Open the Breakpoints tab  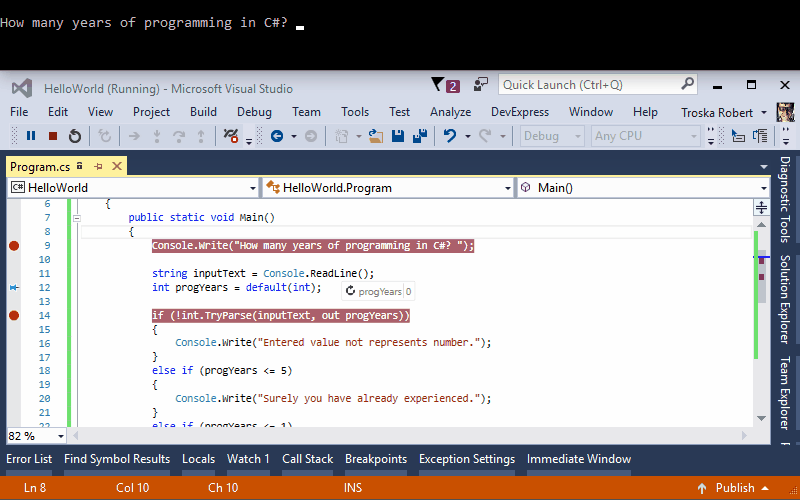376,459
